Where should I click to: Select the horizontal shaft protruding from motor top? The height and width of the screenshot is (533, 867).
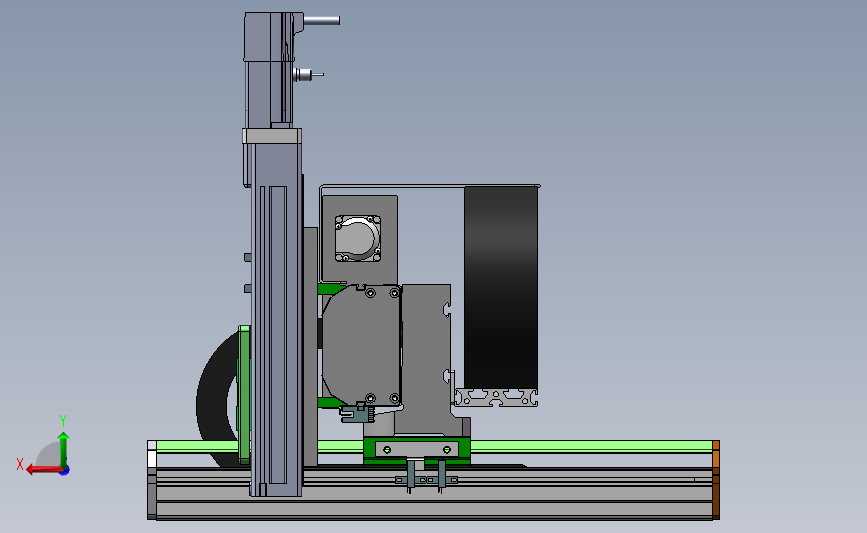[321, 20]
